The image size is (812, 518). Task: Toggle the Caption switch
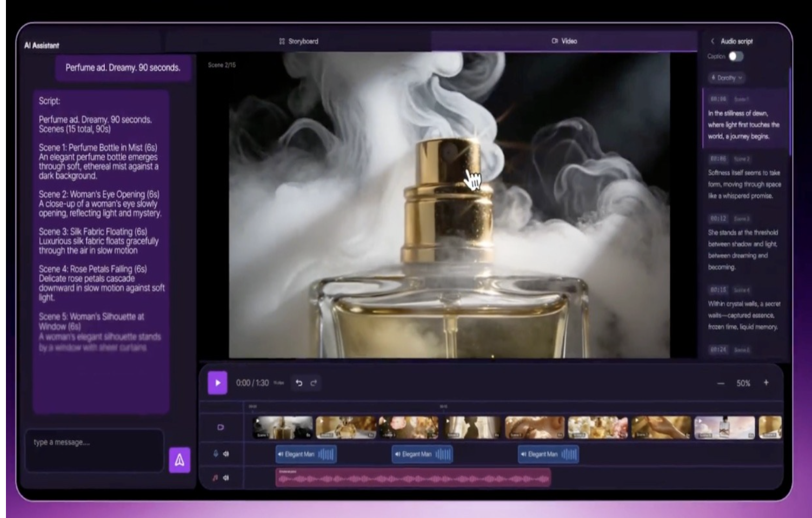click(735, 56)
